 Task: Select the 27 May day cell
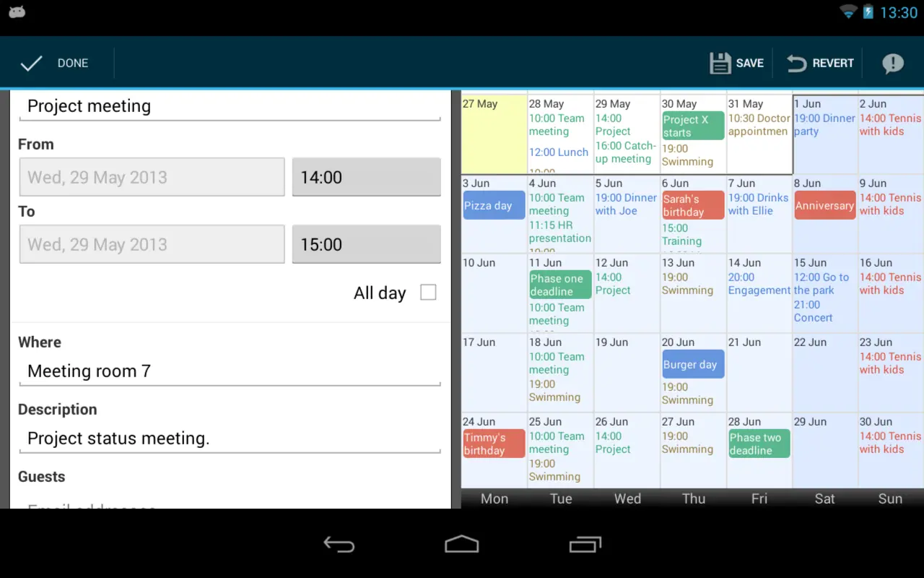point(494,134)
